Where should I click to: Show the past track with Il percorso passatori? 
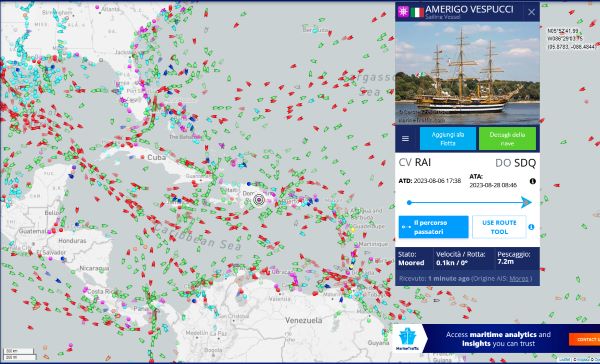tap(433, 227)
